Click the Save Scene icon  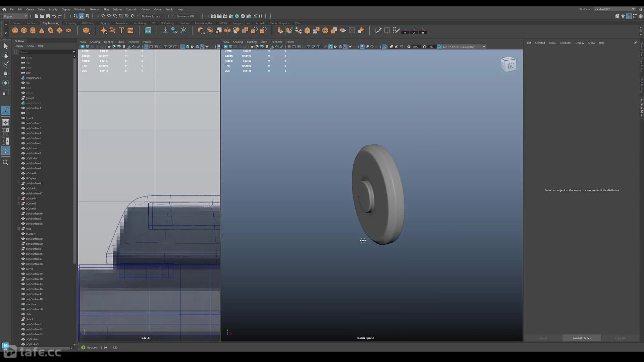pos(48,16)
